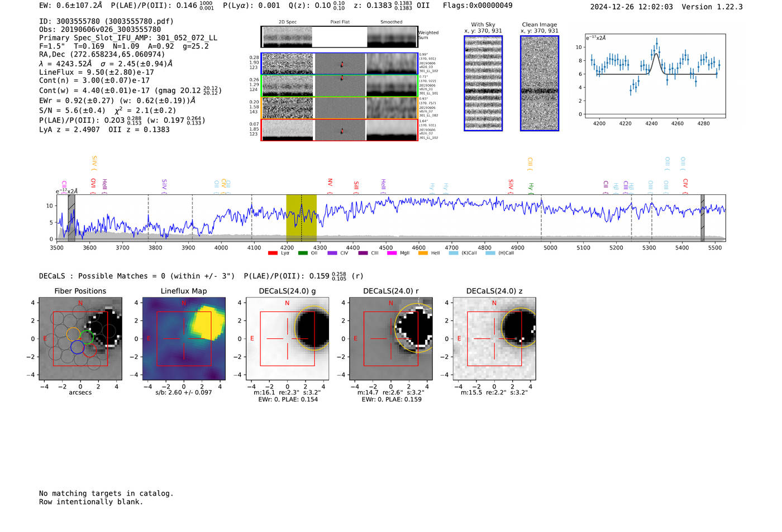Click the Lyα red legend swatch
782x532 pixels.
click(x=273, y=253)
